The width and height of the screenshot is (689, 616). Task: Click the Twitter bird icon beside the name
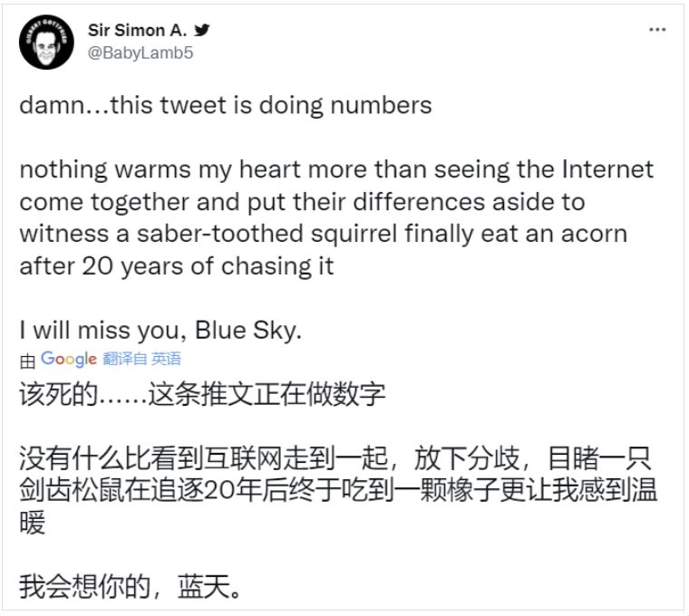(202, 30)
